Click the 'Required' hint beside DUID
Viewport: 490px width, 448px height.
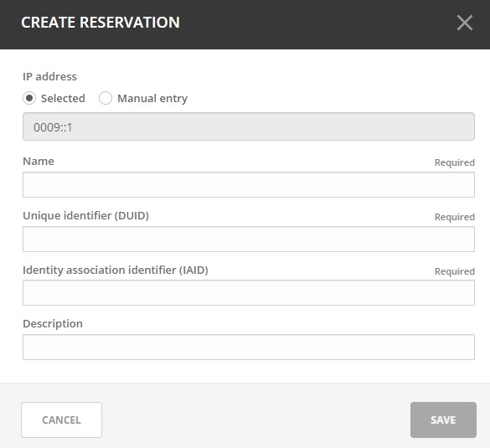click(x=455, y=217)
